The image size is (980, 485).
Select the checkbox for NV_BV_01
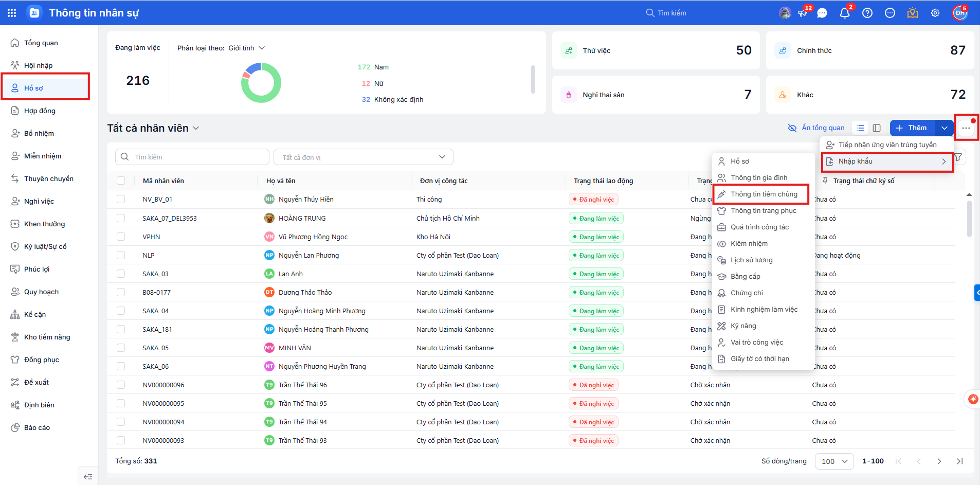click(121, 199)
